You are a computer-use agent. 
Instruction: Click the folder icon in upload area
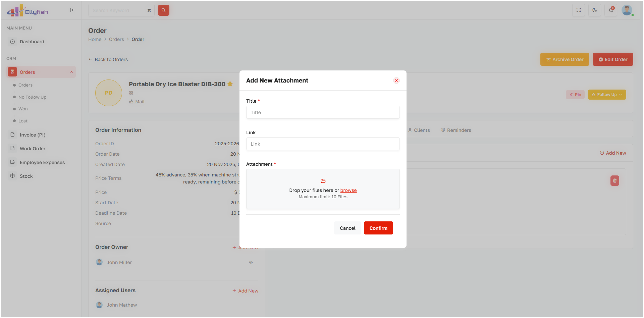(x=323, y=181)
